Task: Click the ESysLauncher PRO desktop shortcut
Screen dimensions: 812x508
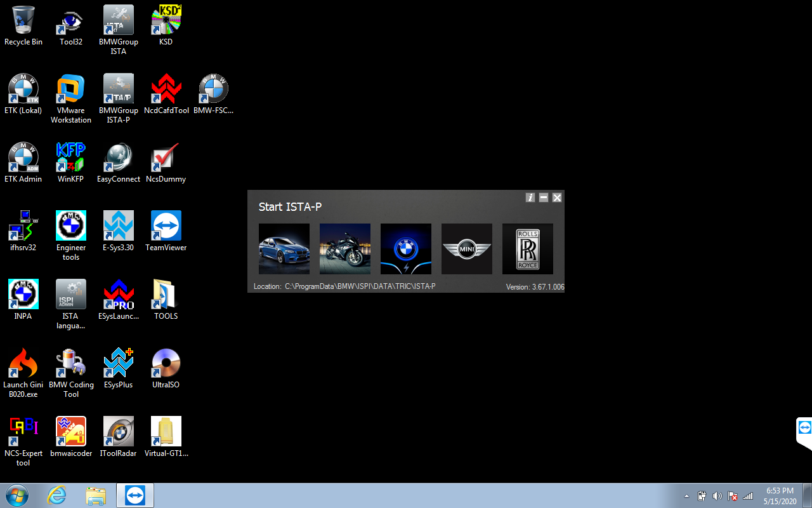Action: coord(119,300)
